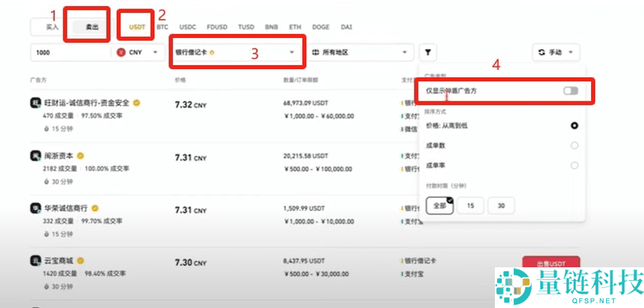Open the 手动 refresh mode dropdown
The width and height of the screenshot is (644, 308).
[x=556, y=53]
